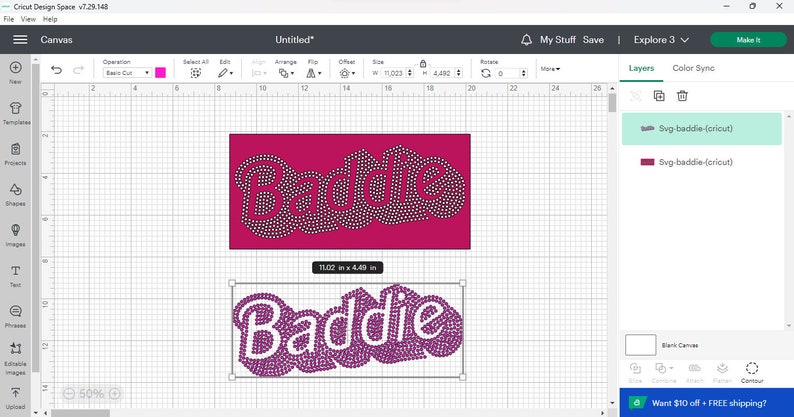Open the File menu
794x417 pixels.
tap(9, 19)
